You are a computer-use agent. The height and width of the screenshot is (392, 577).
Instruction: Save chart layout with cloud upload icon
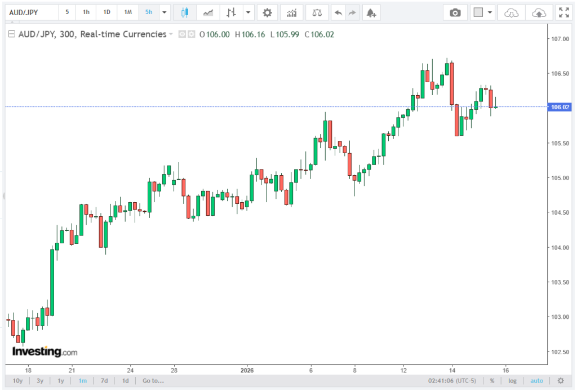coord(539,12)
